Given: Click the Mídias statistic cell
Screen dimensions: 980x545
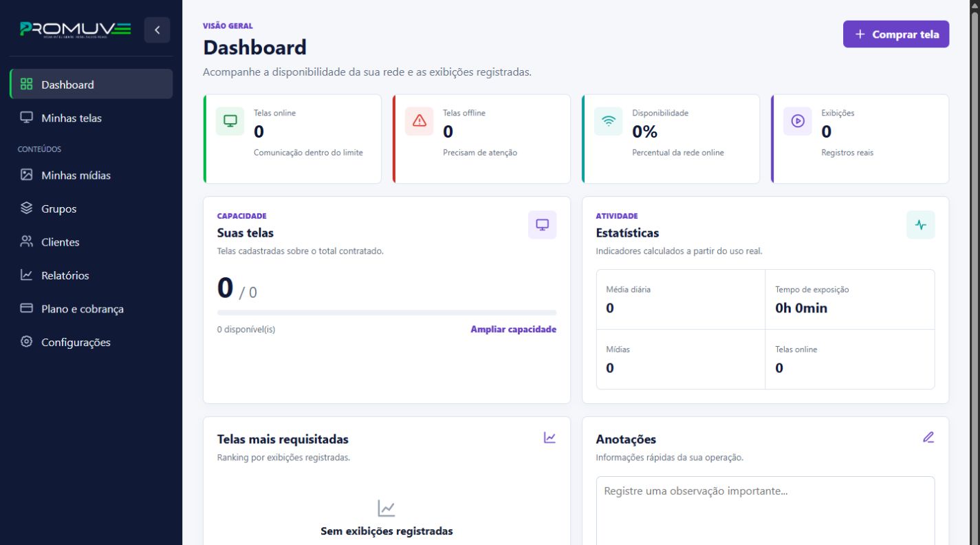Looking at the screenshot, I should (681, 359).
